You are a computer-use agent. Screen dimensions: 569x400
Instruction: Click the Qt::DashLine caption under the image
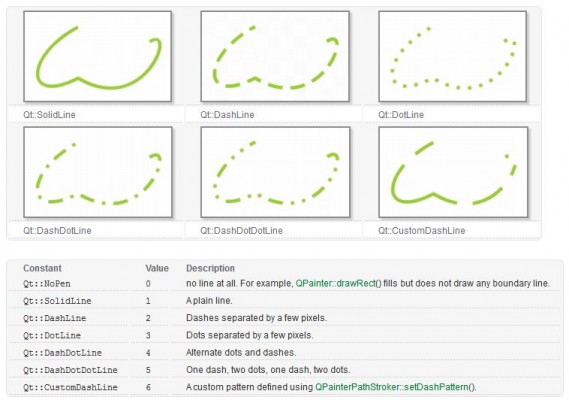pos(227,115)
